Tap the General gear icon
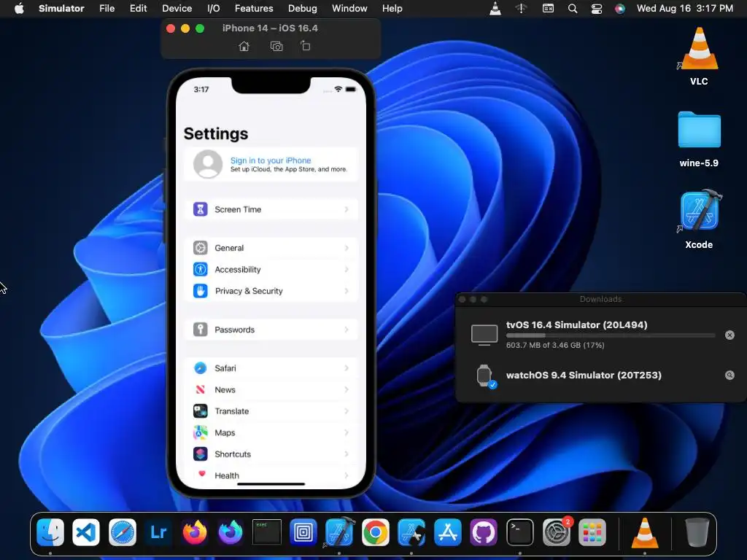This screenshot has width=747, height=560. tap(200, 248)
